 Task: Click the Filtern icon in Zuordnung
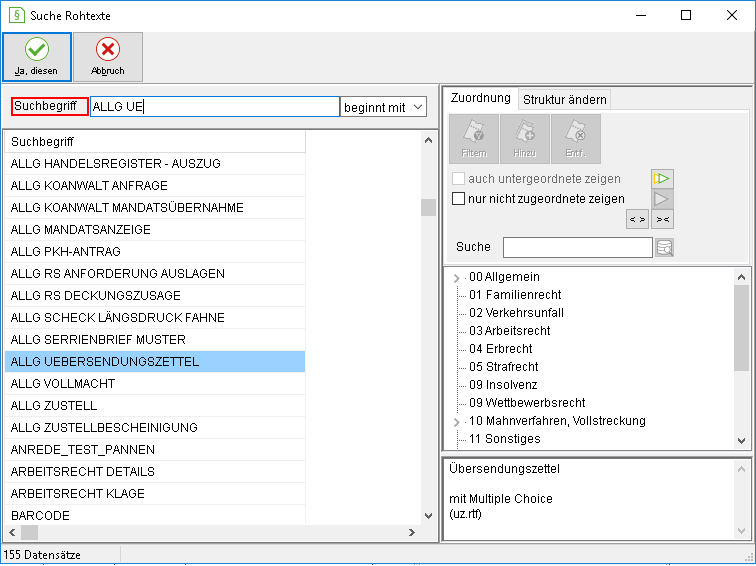point(473,139)
